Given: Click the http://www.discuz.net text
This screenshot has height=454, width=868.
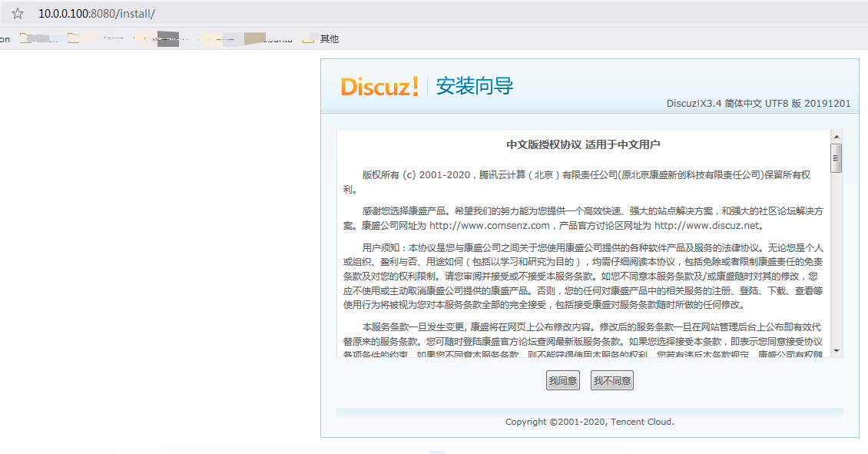Looking at the screenshot, I should [707, 225].
